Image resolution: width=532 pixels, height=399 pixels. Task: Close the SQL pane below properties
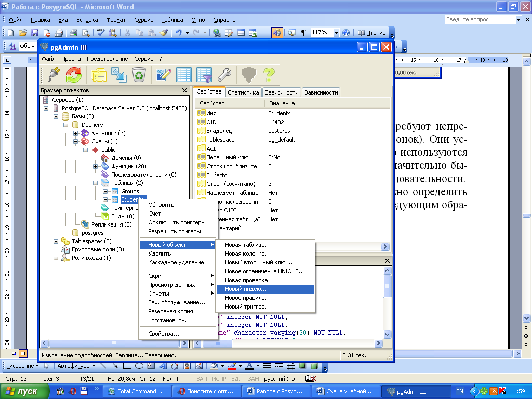pyautogui.click(x=387, y=261)
